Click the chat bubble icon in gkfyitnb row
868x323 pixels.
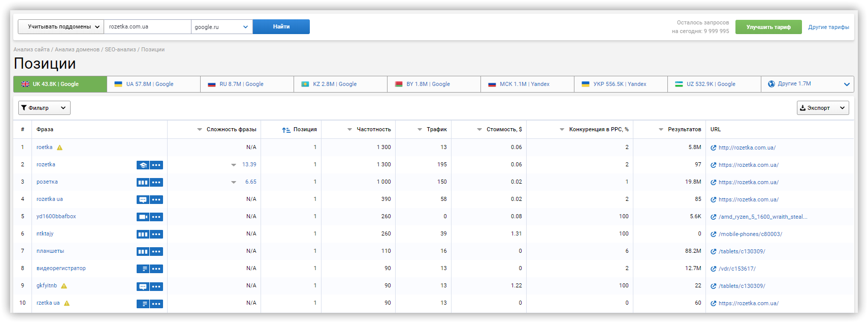[x=143, y=286]
